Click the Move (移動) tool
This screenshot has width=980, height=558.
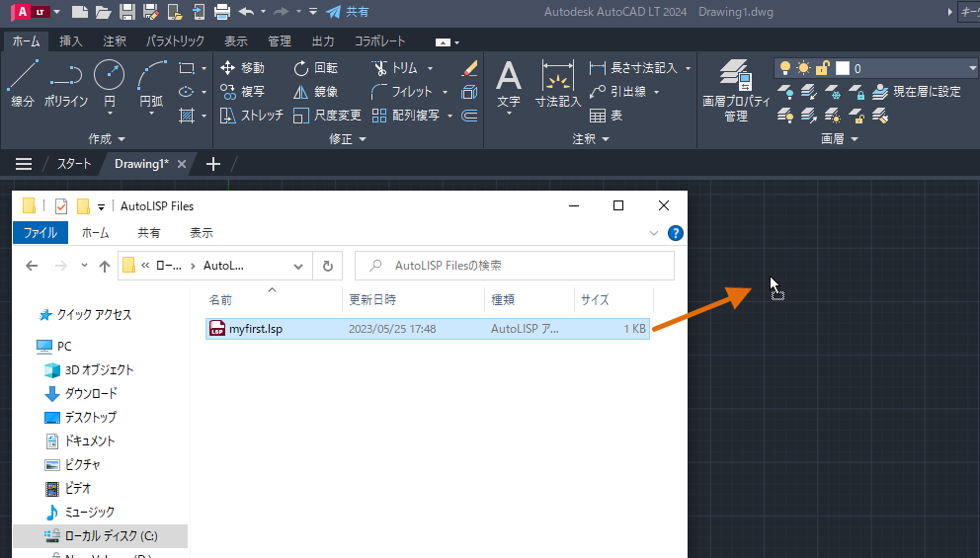(242, 67)
